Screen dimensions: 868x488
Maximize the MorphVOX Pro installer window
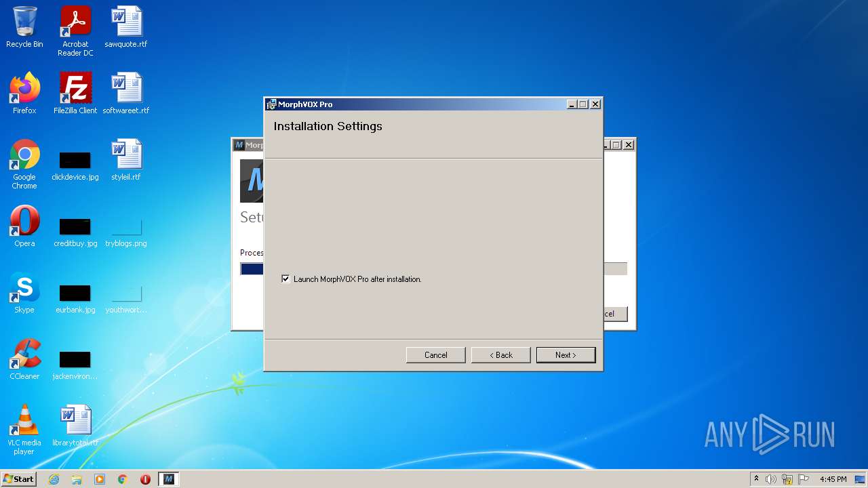pyautogui.click(x=583, y=104)
